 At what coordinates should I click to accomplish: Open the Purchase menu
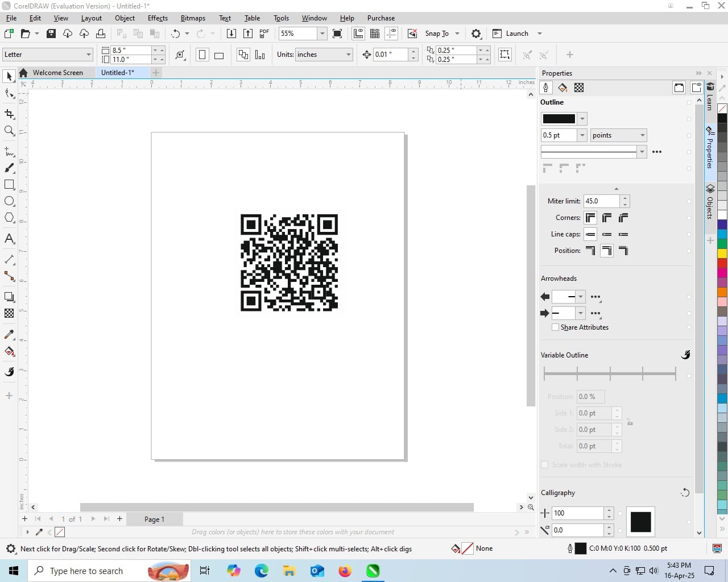pyautogui.click(x=381, y=18)
